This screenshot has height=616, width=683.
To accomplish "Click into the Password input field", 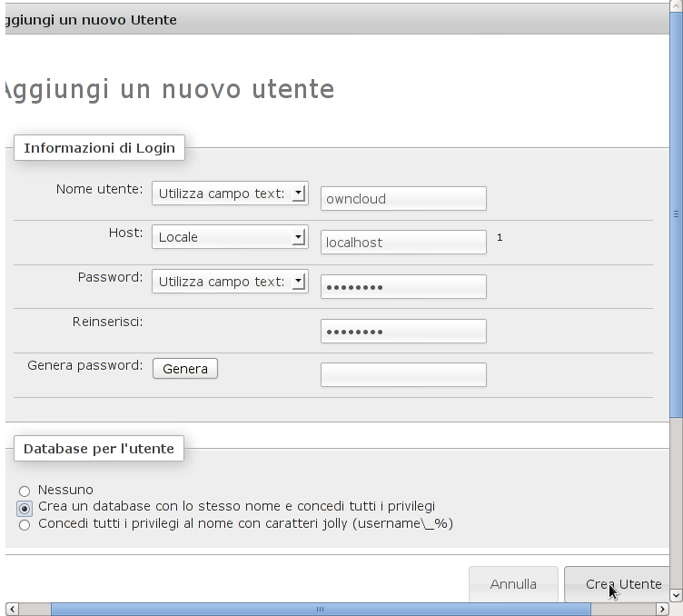I will (x=403, y=287).
